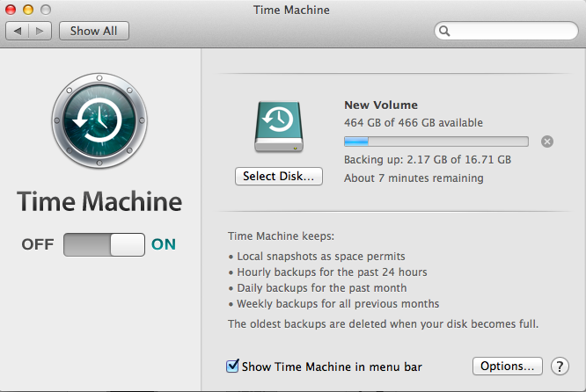Minimize the window with the yellow button
The height and width of the screenshot is (392, 586).
28,10
